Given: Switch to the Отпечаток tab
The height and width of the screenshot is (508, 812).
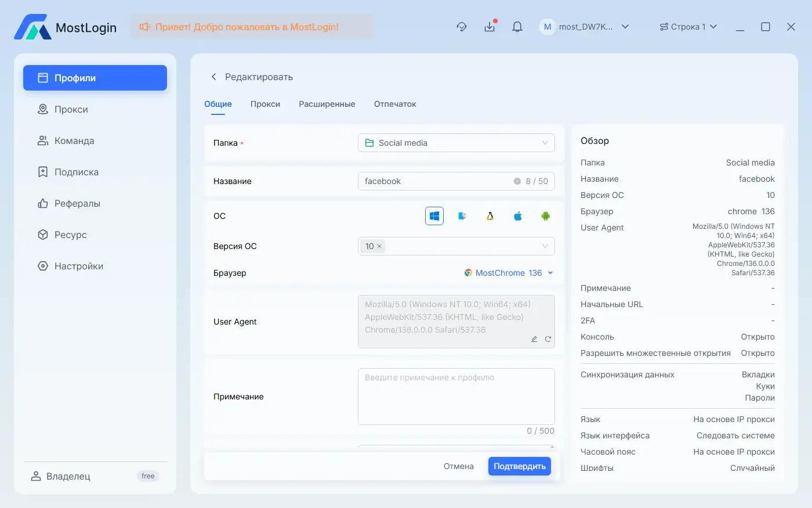Looking at the screenshot, I should (395, 104).
